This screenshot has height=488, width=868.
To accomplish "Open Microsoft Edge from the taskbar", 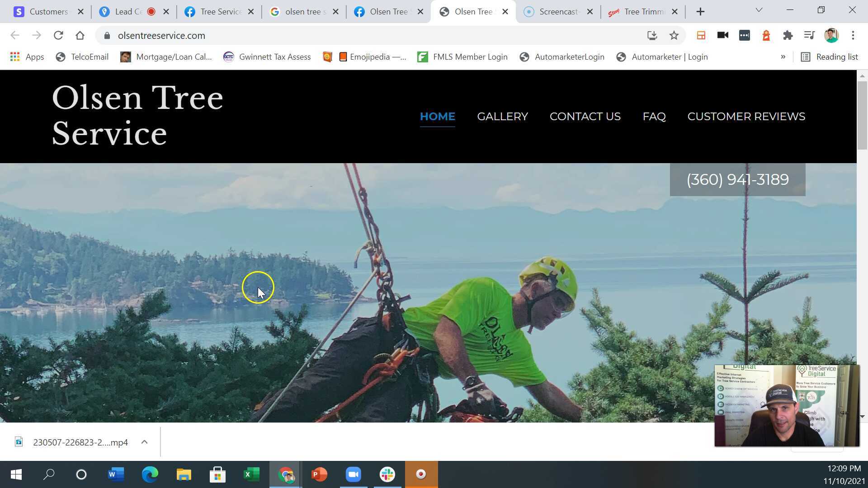I will [x=150, y=474].
